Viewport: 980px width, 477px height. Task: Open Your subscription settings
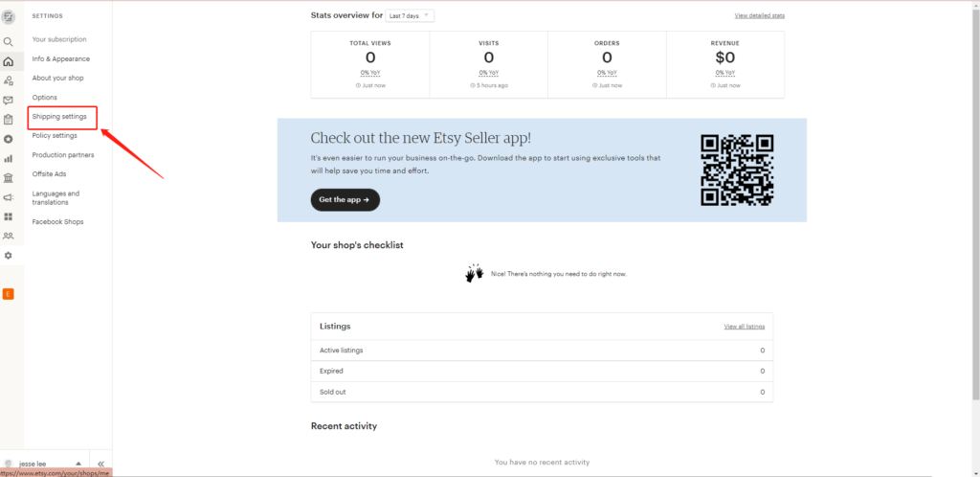(59, 39)
